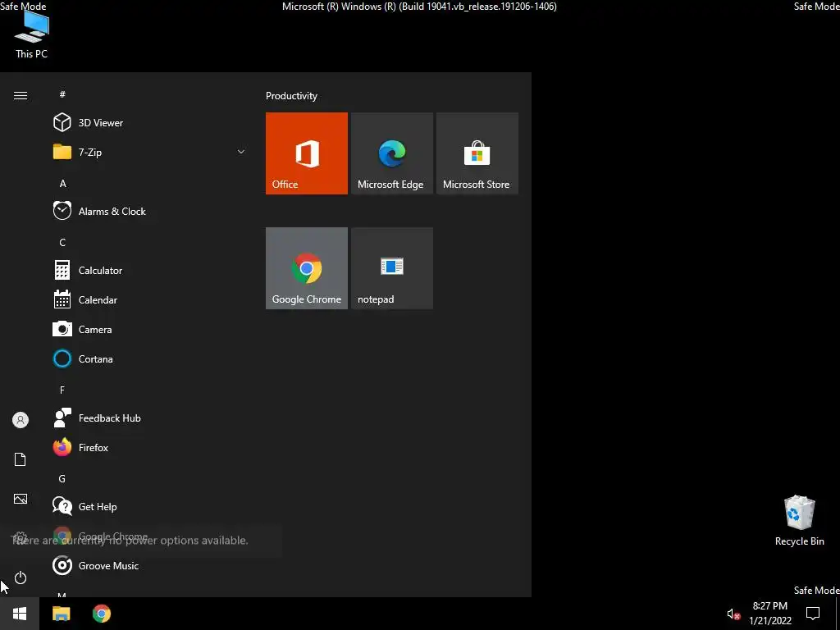Image resolution: width=840 pixels, height=630 pixels.
Task: Open the Microsoft Edge tile
Action: click(x=392, y=153)
